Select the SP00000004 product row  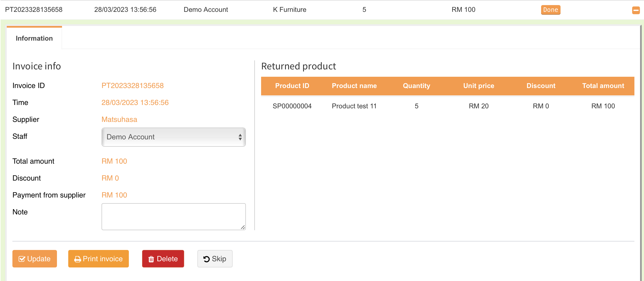(x=292, y=106)
